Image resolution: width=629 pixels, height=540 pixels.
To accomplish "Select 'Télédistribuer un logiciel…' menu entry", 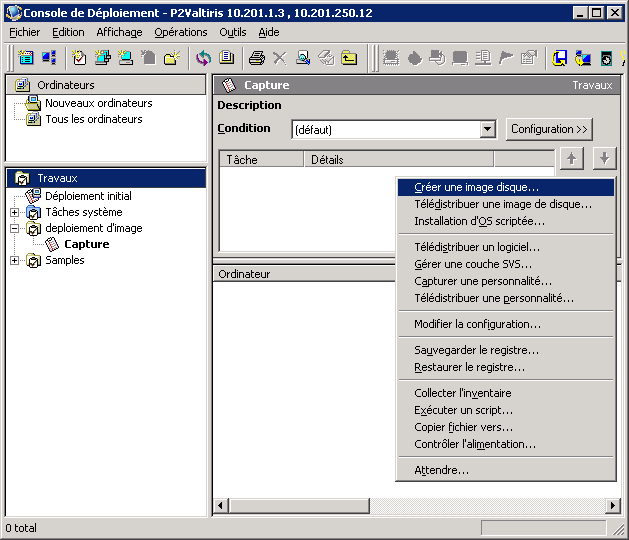I will (x=506, y=247).
